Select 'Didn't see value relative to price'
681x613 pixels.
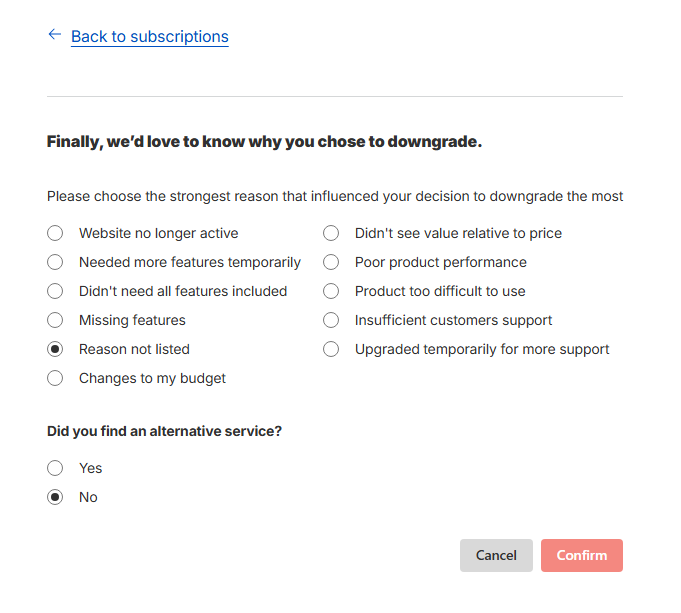coord(331,233)
